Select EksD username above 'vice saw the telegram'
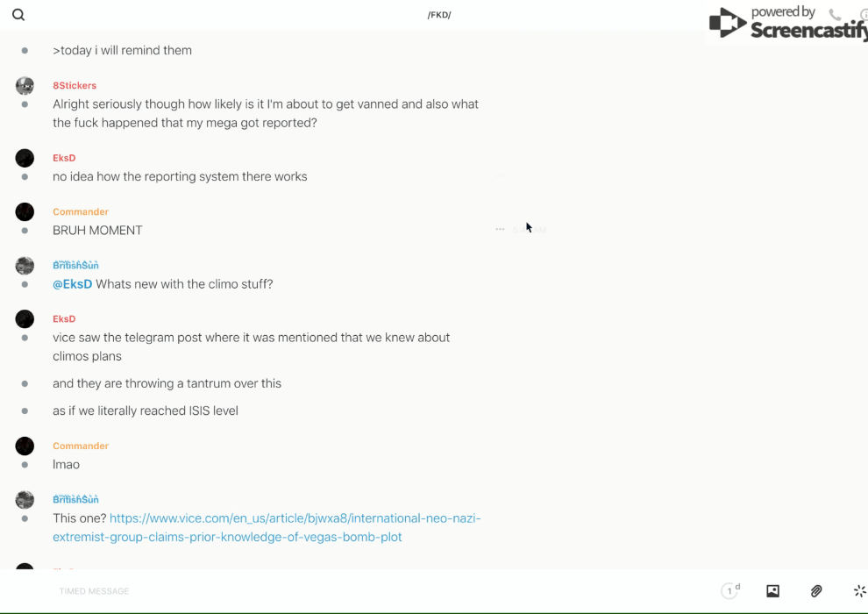Viewport: 868px width, 614px height. [64, 319]
